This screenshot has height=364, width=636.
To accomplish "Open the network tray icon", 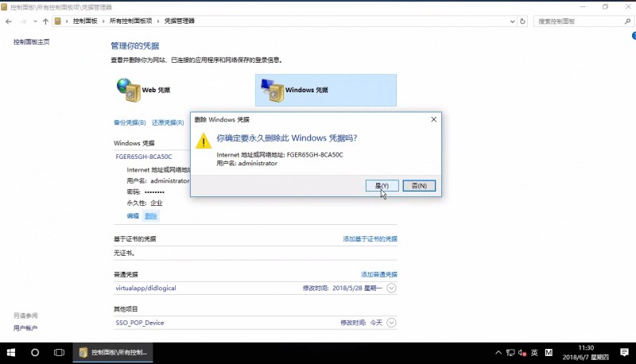I will [x=510, y=353].
